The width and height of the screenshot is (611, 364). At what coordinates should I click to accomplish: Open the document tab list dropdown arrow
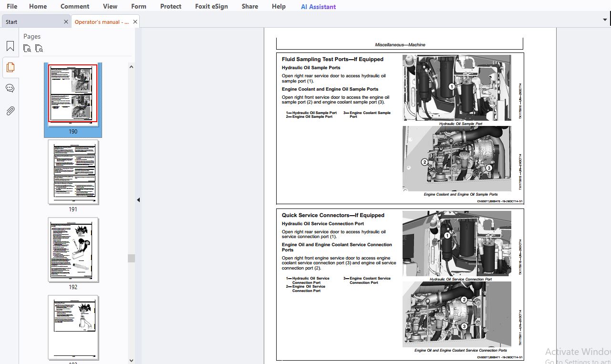(605, 20)
